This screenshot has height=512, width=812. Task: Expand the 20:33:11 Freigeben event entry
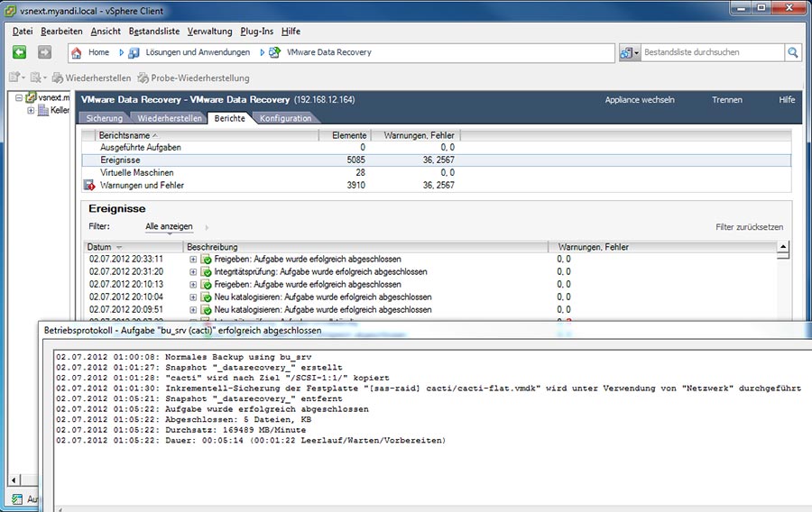(193, 260)
